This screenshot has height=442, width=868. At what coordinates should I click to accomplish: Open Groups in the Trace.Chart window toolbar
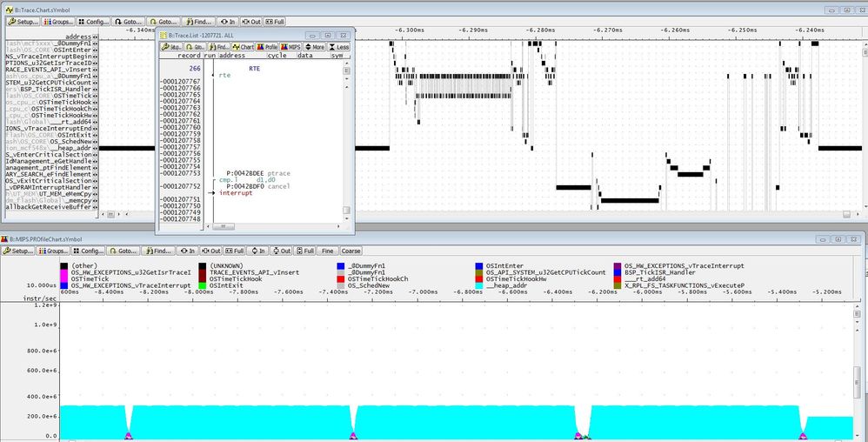pos(57,22)
